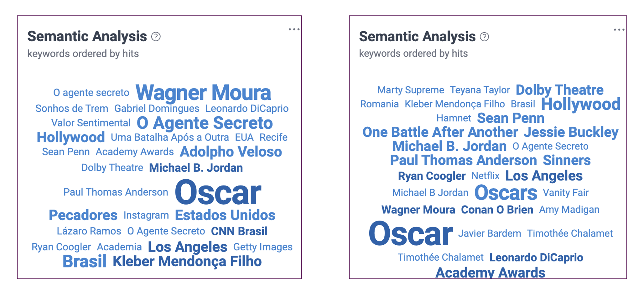This screenshot has width=644, height=296.
Task: Click the Sinners keyword
Action: point(567,161)
